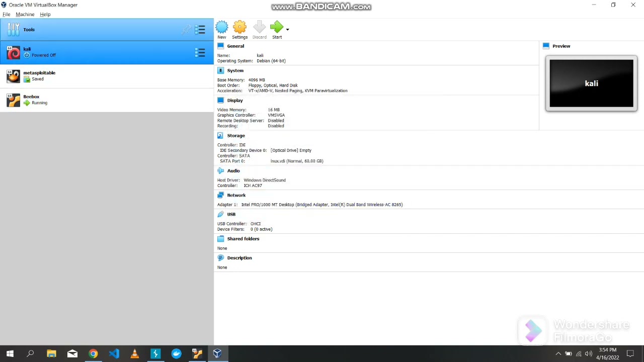Click the USB section icon
Viewport: 644px width, 362px height.
[x=220, y=214]
